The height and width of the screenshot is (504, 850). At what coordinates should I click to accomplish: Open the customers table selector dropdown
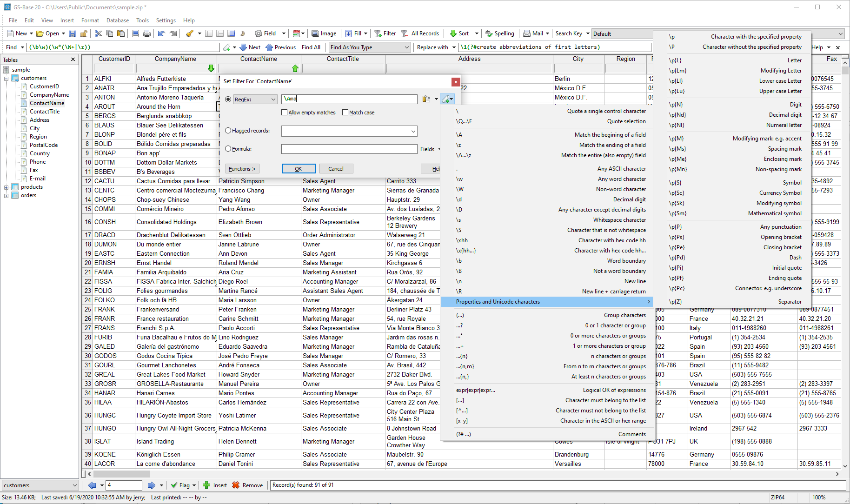coord(40,485)
